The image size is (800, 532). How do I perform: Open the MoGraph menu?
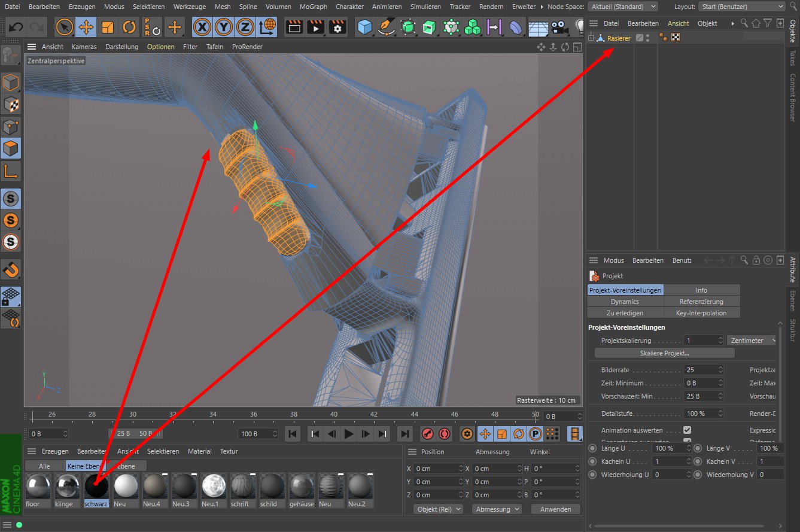click(x=314, y=7)
